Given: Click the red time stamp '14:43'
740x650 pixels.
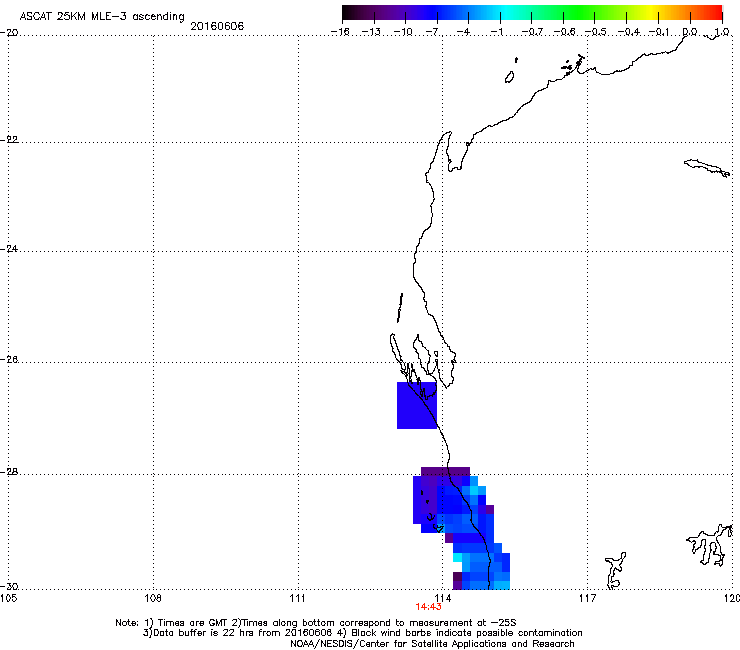Looking at the screenshot, I should 429,607.
